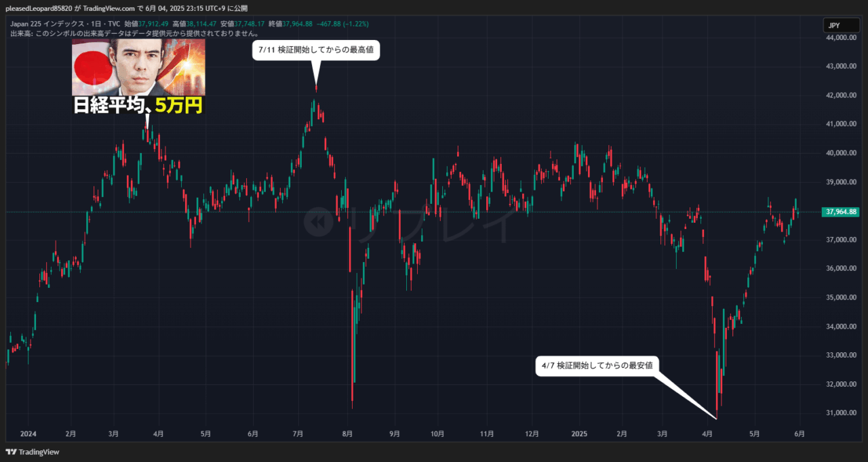The image size is (868, 462).
Task: Follow the TradingView.com link in the header
Action: [x=108, y=7]
